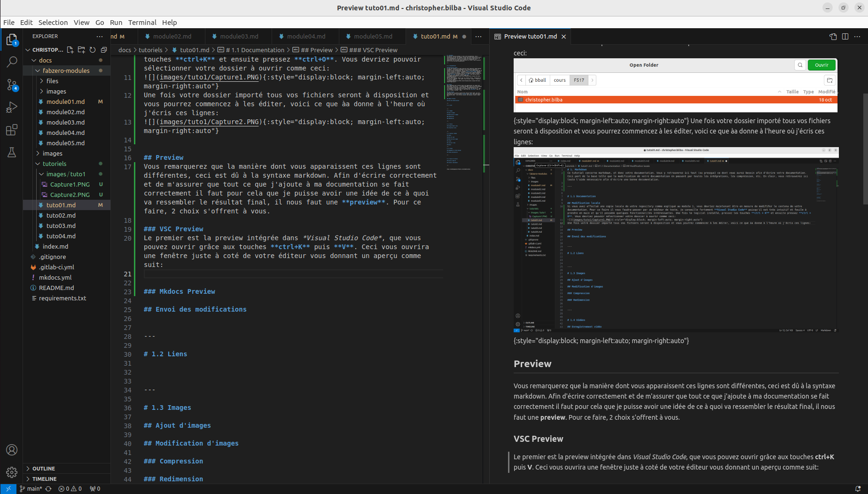Switch to the module02.md tab
The height and width of the screenshot is (494, 868).
click(x=172, y=36)
